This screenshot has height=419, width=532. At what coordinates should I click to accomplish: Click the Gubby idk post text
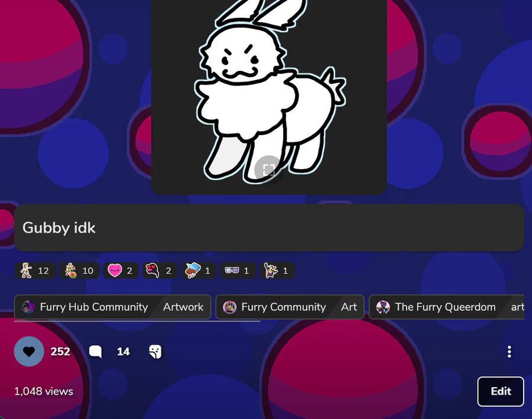pyautogui.click(x=59, y=228)
